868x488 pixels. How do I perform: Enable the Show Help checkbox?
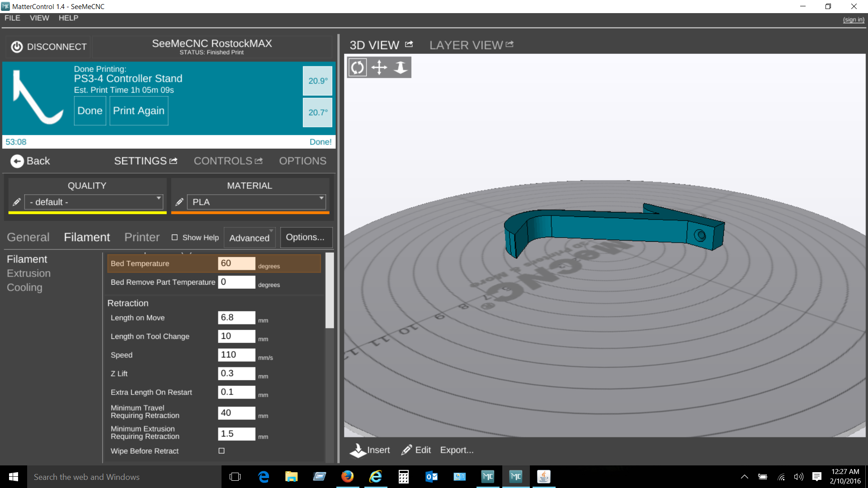point(175,237)
